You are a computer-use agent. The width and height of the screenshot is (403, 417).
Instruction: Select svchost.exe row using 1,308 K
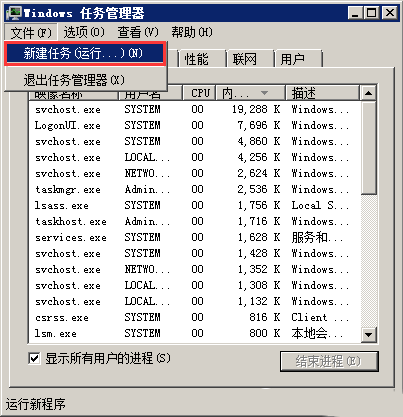(195, 285)
